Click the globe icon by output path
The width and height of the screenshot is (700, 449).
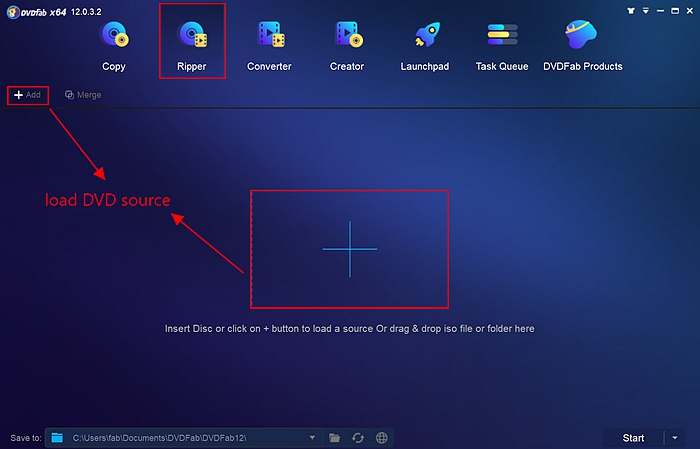click(x=382, y=438)
